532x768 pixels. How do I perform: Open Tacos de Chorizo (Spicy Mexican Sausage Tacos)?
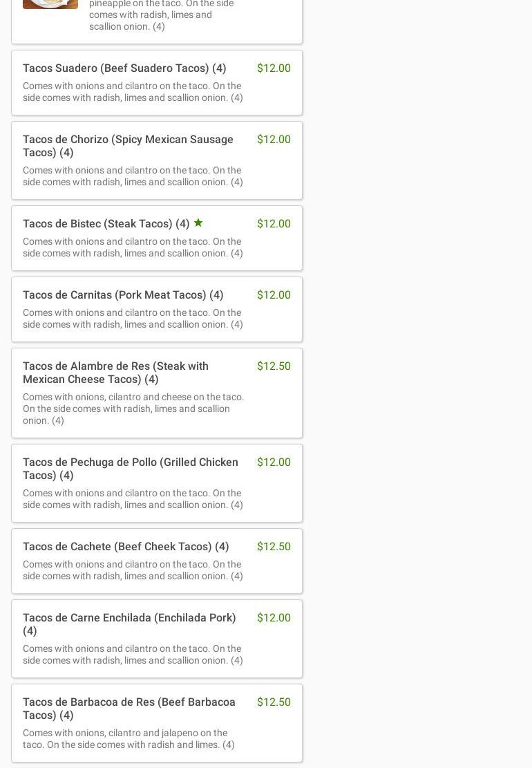tap(128, 146)
